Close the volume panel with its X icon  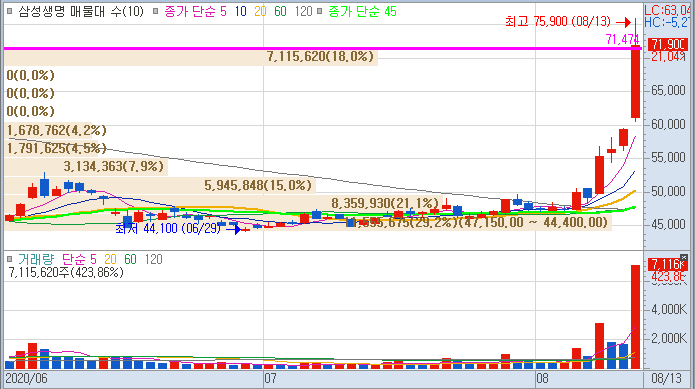tap(684, 257)
